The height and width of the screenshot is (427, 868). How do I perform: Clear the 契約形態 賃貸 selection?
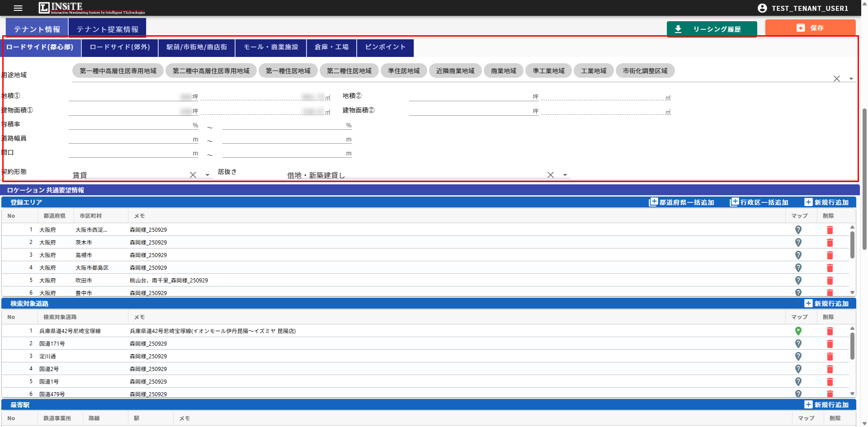[x=193, y=175]
